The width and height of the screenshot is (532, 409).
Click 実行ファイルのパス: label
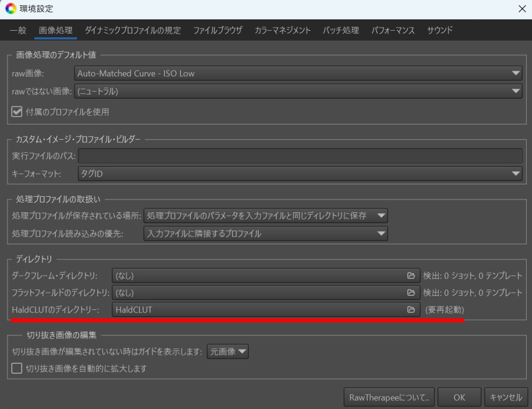coord(44,156)
